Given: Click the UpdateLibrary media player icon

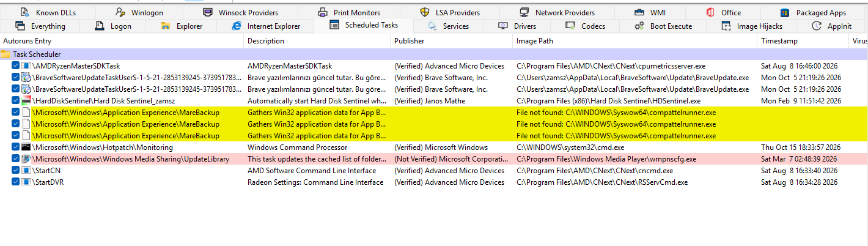Looking at the screenshot, I should (26, 159).
